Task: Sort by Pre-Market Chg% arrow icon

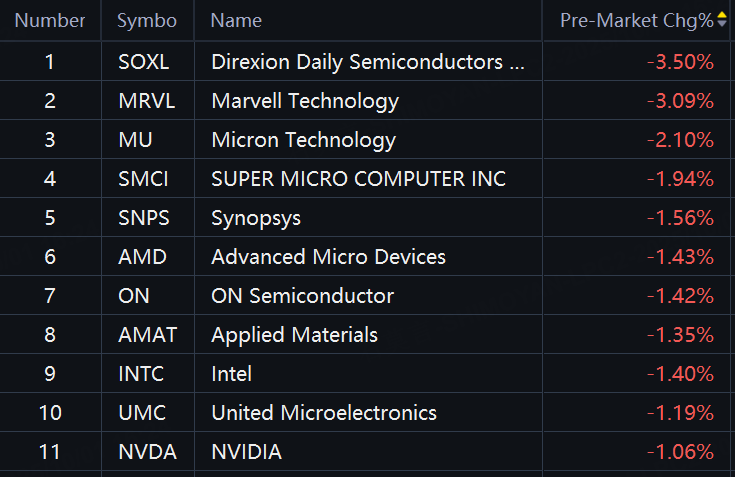Action: 722,20
